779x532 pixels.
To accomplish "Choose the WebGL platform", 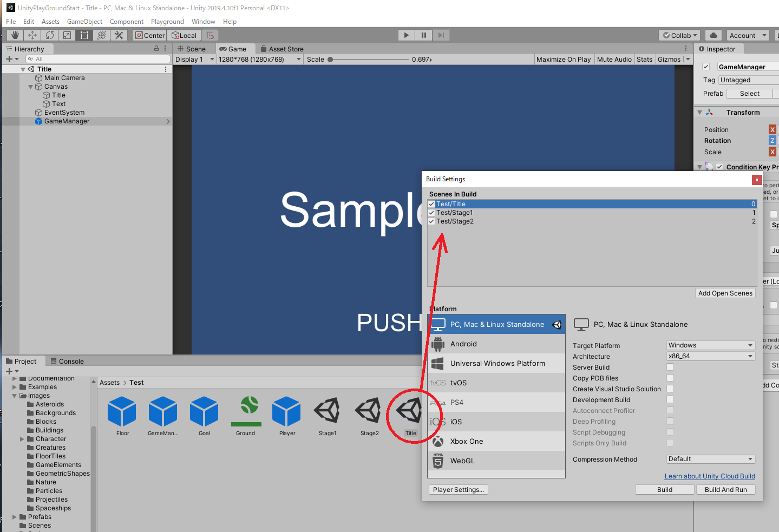I will coord(496,461).
